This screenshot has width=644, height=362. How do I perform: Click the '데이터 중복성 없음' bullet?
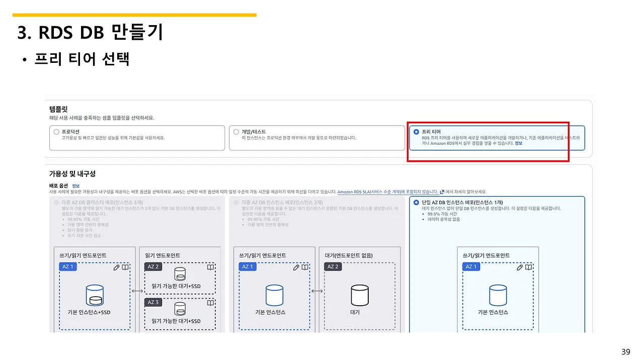[x=444, y=219]
